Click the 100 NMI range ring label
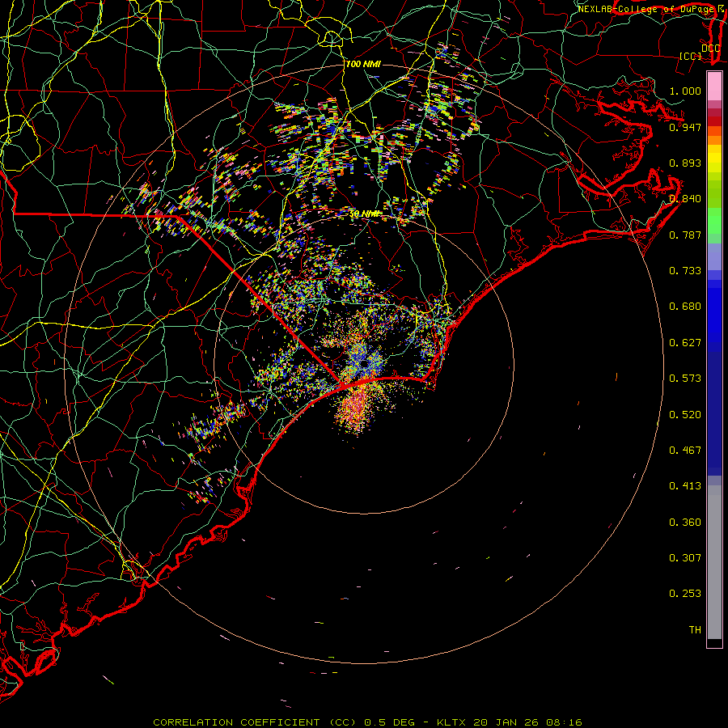 point(363,64)
